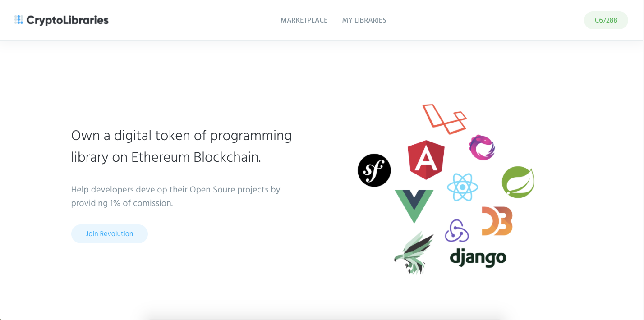Click the D3.js logo
Image resolution: width=644 pixels, height=320 pixels.
497,220
